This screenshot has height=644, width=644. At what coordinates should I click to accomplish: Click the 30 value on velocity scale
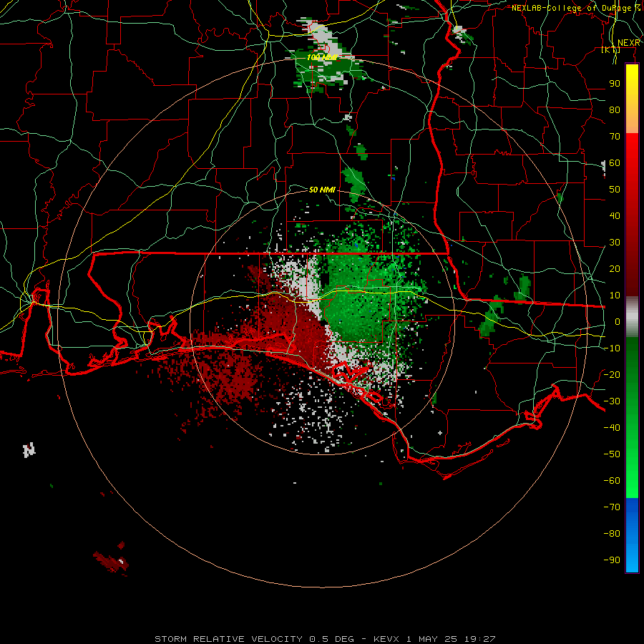pos(615,243)
